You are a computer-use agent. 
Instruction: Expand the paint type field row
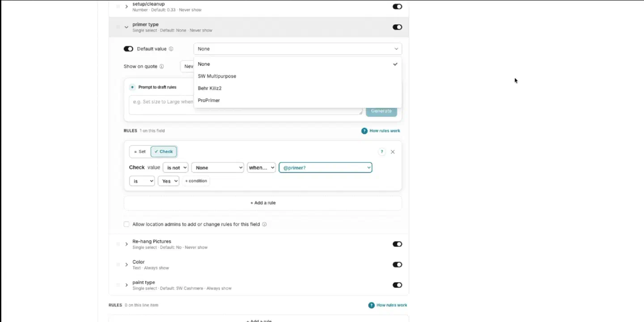127,285
